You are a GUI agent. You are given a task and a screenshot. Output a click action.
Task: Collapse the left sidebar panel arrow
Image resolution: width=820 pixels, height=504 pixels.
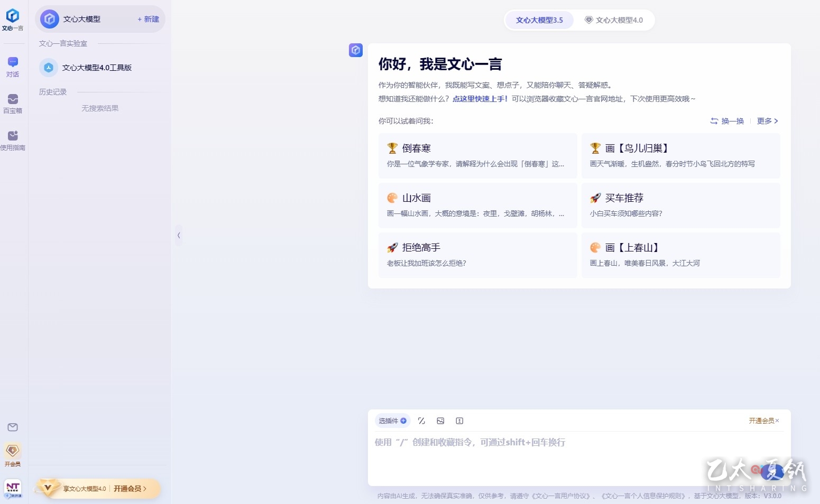[179, 235]
